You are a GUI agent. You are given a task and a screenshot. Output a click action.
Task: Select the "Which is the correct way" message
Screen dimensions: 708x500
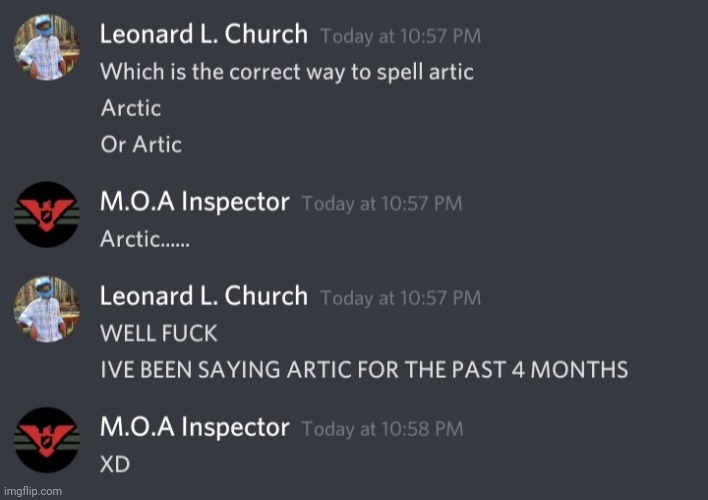pyautogui.click(x=287, y=73)
